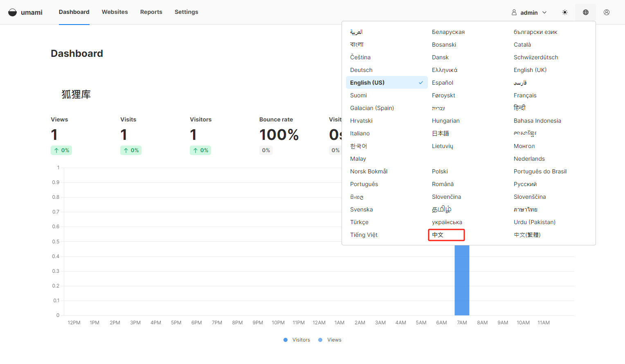Screen dimensions: 625x364
Task: Select 中文(繁體) traditional Chinese option
Action: [527, 235]
